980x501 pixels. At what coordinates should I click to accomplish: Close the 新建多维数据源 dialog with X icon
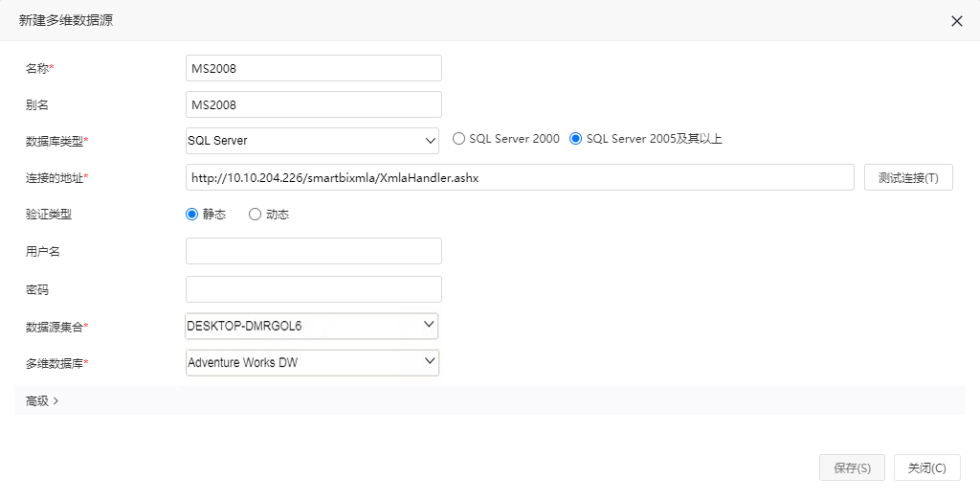click(956, 21)
